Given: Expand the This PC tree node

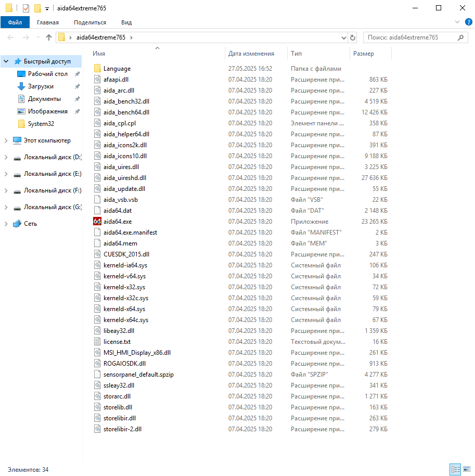Looking at the screenshot, I should pos(6,140).
